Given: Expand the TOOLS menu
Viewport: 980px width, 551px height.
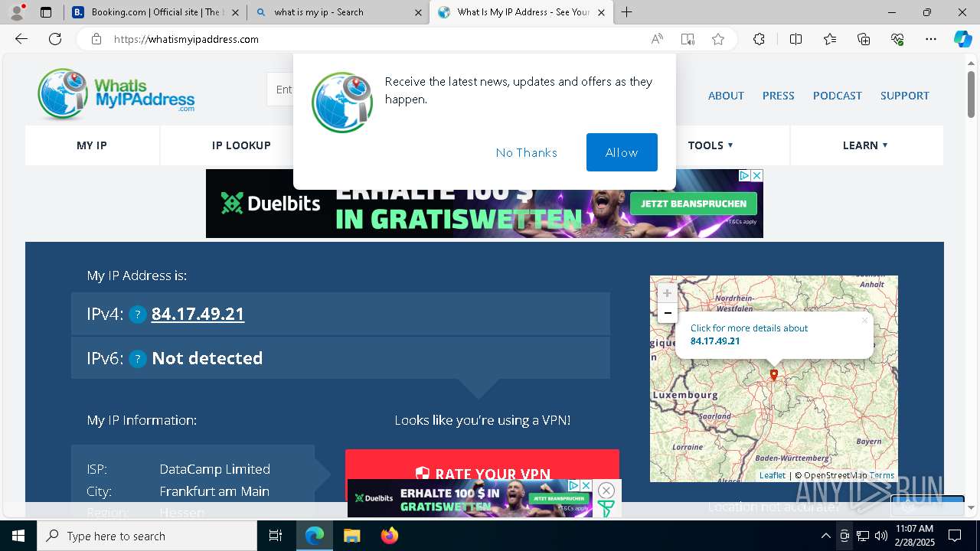Looking at the screenshot, I should click(710, 145).
